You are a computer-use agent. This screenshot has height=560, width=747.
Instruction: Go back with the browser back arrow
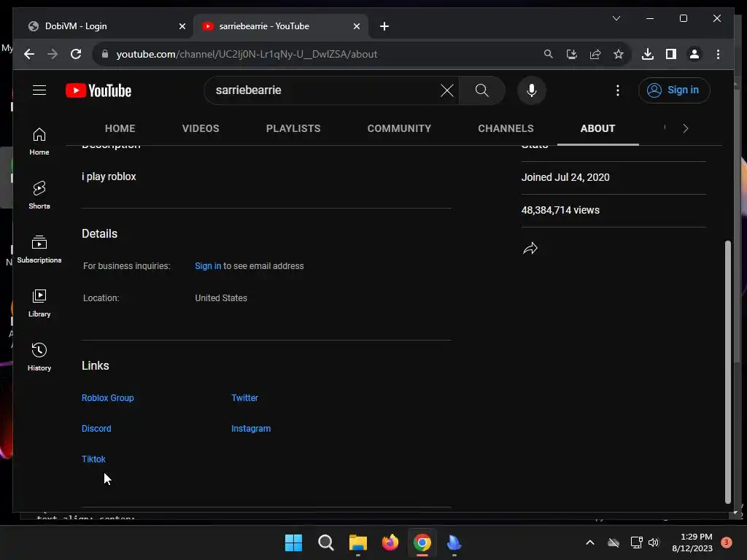[x=29, y=54]
